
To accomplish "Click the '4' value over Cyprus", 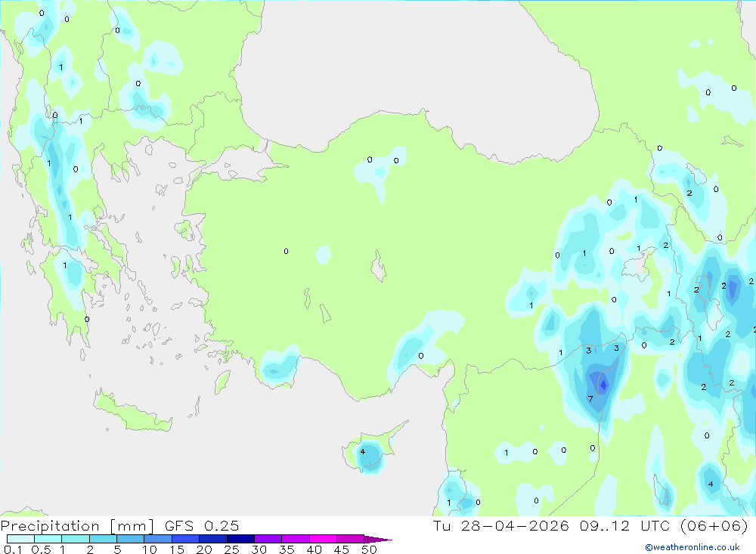I will 363,452.
